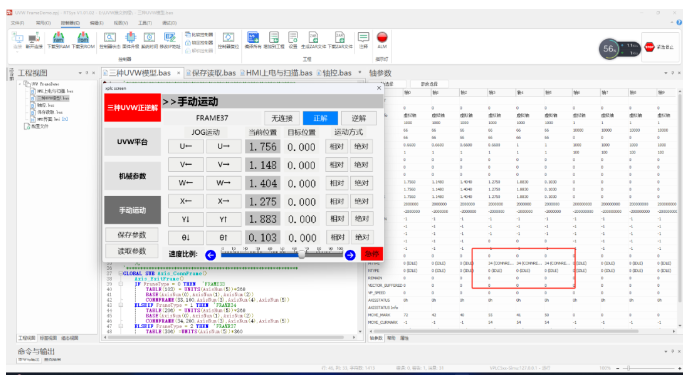Open the 轴参数 panel options dropdown

point(666,73)
